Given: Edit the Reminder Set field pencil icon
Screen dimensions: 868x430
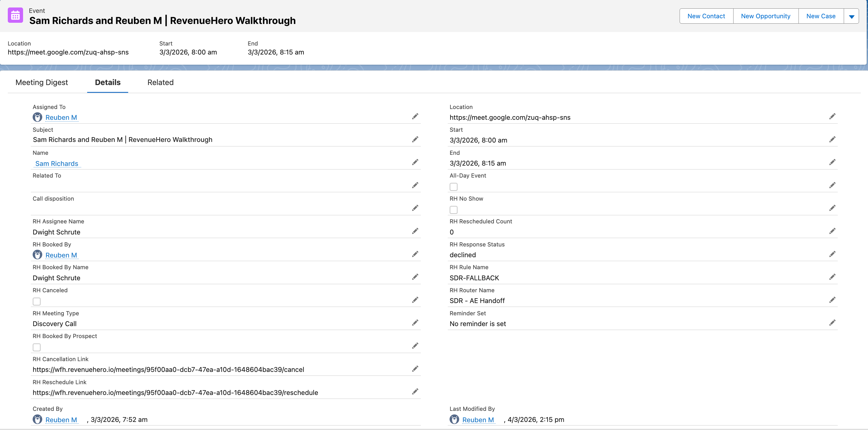Looking at the screenshot, I should 832,323.
